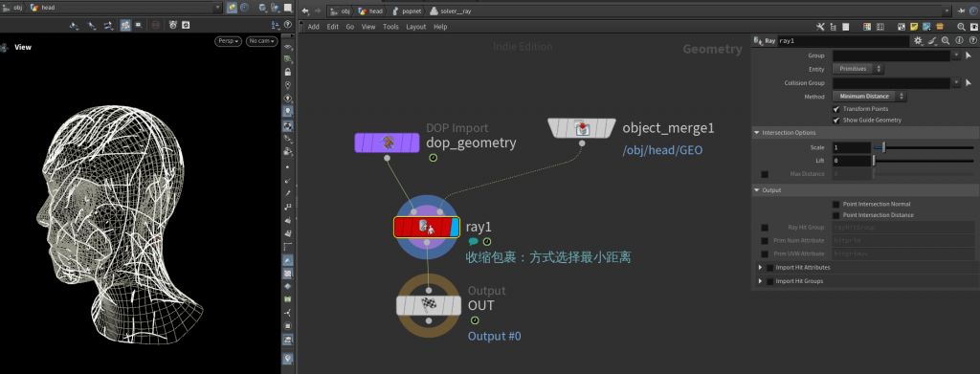Toggle Show Guide Geometry checkbox
This screenshot has height=374, width=980.
[836, 120]
